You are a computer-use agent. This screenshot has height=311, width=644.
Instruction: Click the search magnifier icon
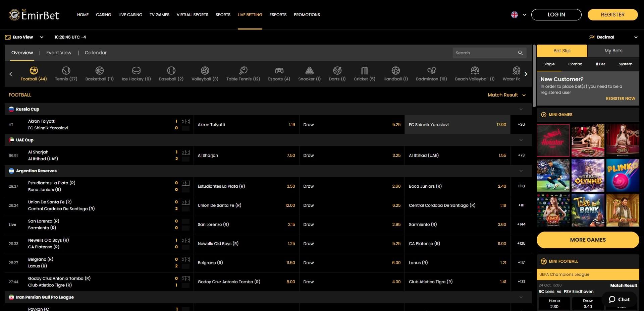[x=520, y=53]
